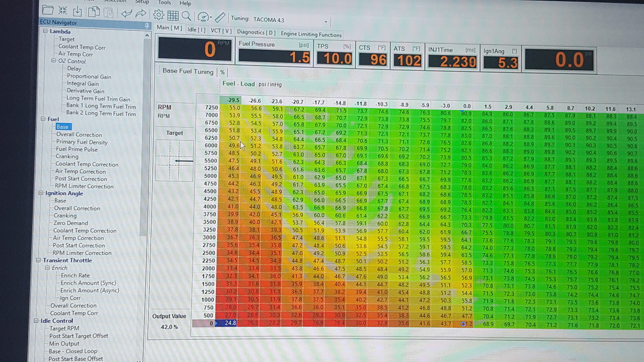Collapse the Ignition Angle tree node

pyautogui.click(x=41, y=193)
